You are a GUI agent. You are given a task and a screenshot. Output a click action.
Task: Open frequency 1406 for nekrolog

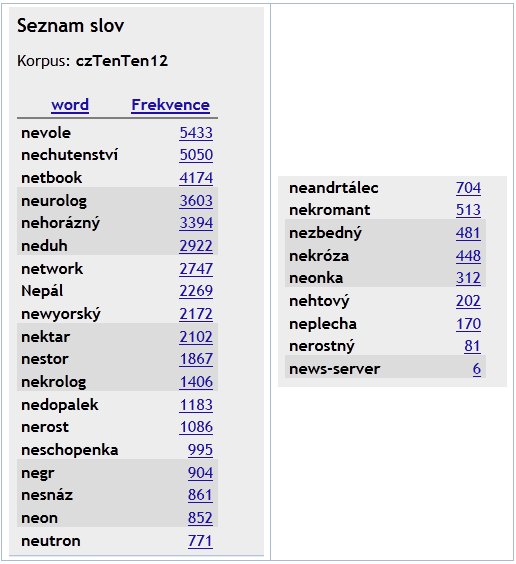(x=196, y=382)
